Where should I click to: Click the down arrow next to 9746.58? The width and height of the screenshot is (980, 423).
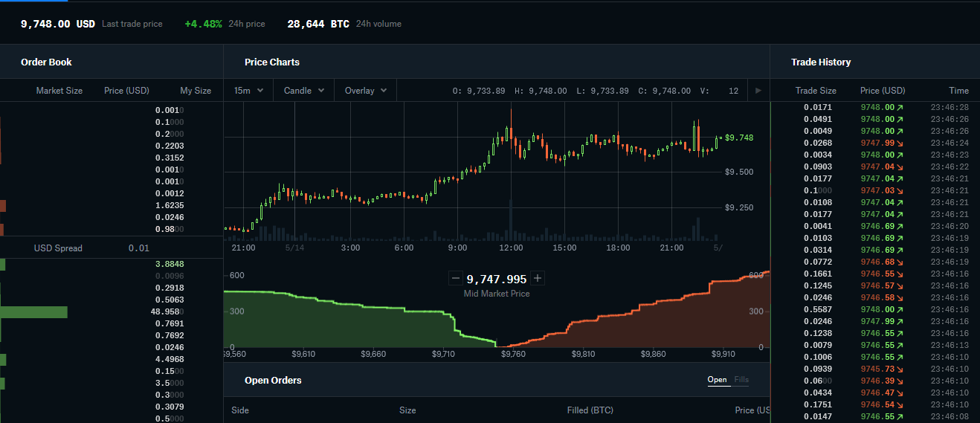click(900, 297)
